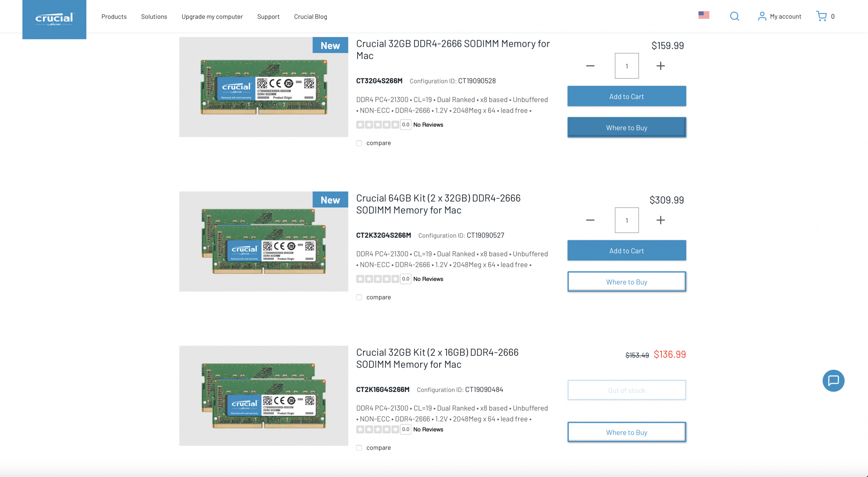Click the Out of stock button

click(627, 390)
